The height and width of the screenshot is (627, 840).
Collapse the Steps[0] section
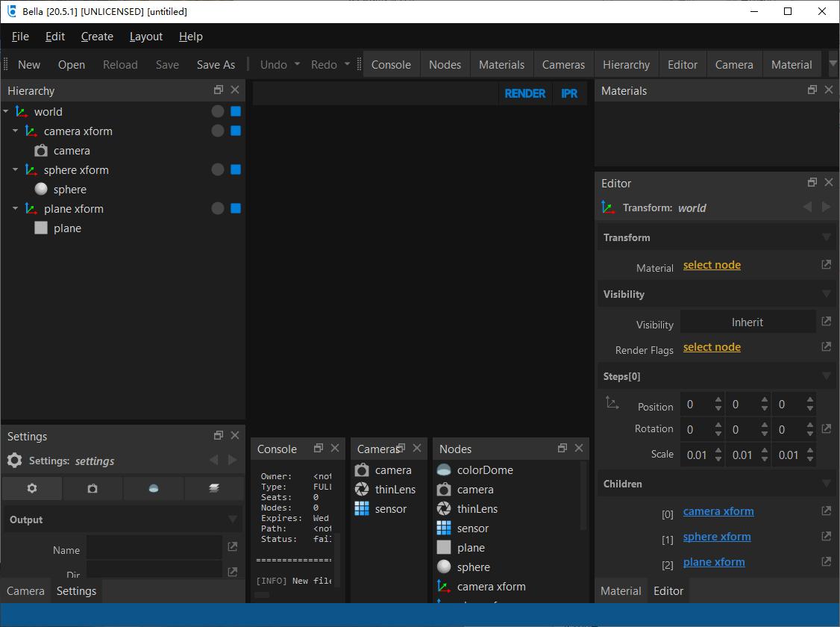826,376
